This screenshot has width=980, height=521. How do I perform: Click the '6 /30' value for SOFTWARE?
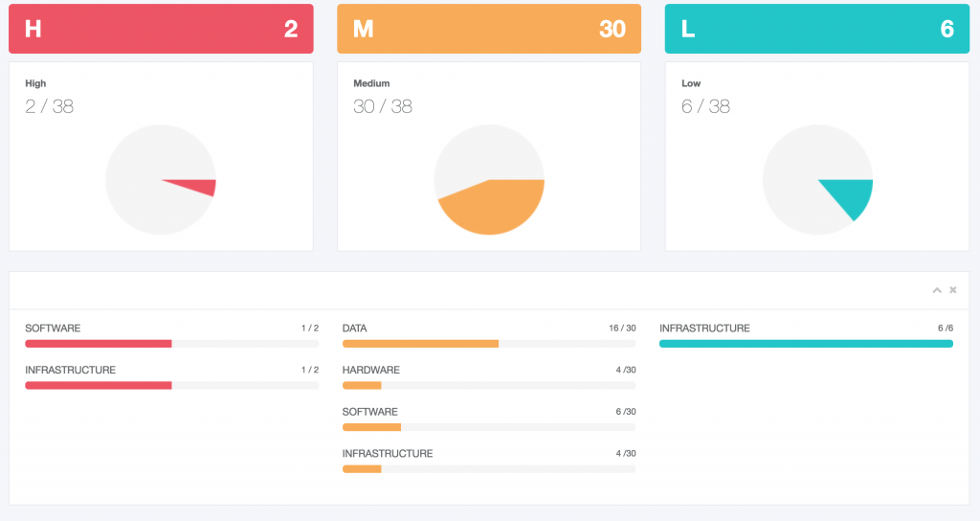(x=626, y=412)
